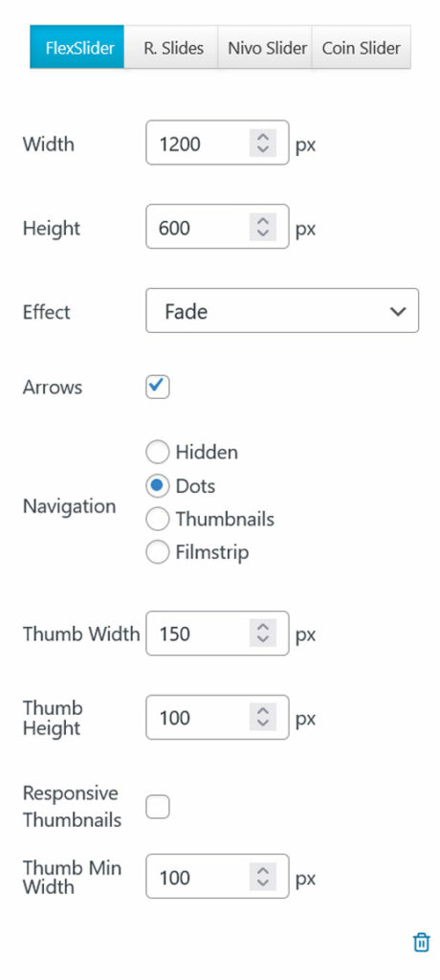Enable Responsive Thumbnails checkbox
This screenshot has width=440, height=980.
click(x=158, y=807)
